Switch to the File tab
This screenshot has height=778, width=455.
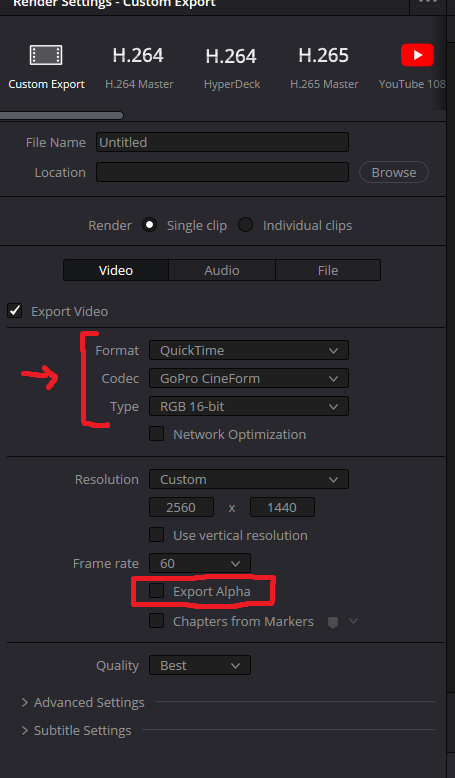(x=328, y=270)
